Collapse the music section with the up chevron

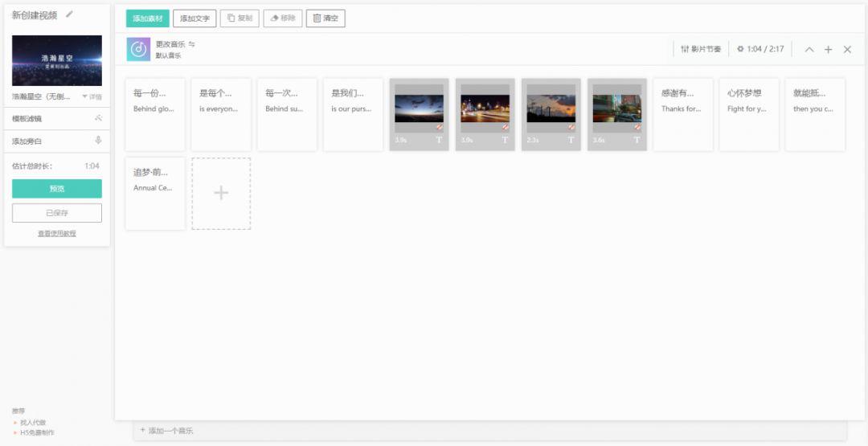(x=809, y=49)
